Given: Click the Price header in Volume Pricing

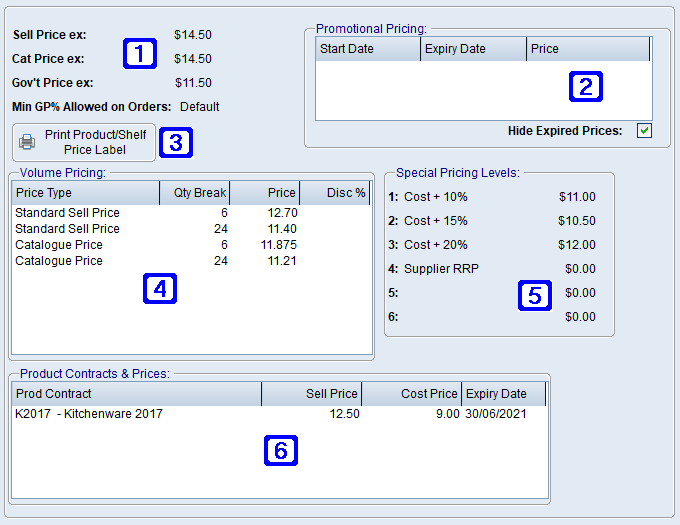Looking at the screenshot, I should (x=265, y=193).
